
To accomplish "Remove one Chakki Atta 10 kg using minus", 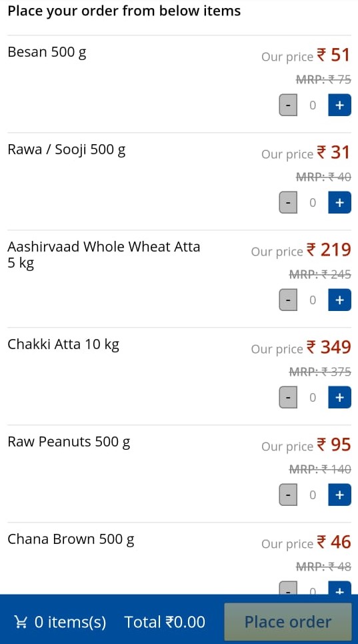I will [x=288, y=397].
